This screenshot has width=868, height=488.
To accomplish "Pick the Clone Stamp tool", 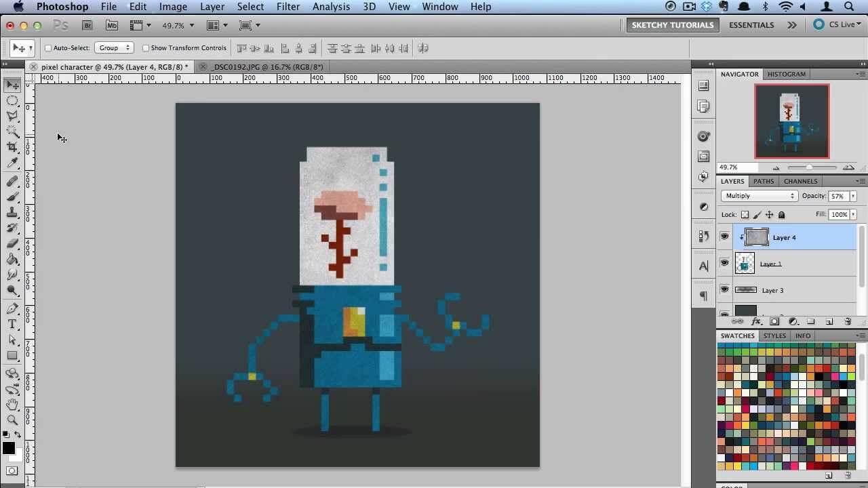I will [x=12, y=211].
